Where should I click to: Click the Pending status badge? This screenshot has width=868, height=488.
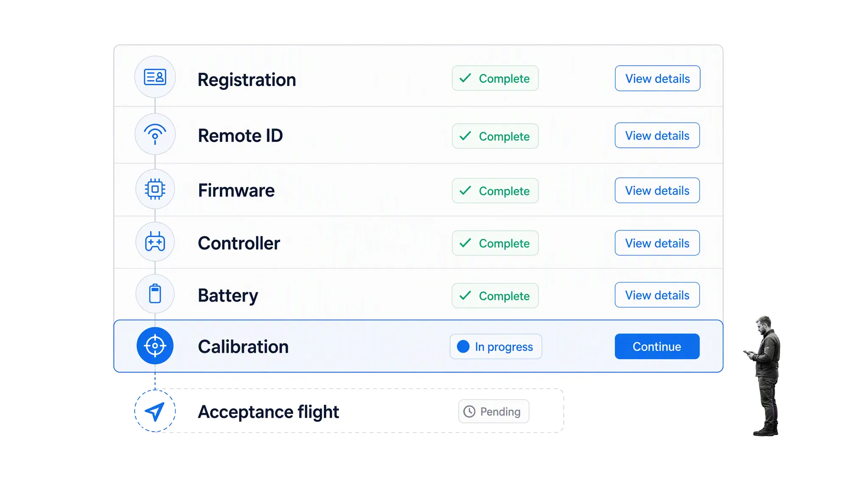(x=494, y=411)
